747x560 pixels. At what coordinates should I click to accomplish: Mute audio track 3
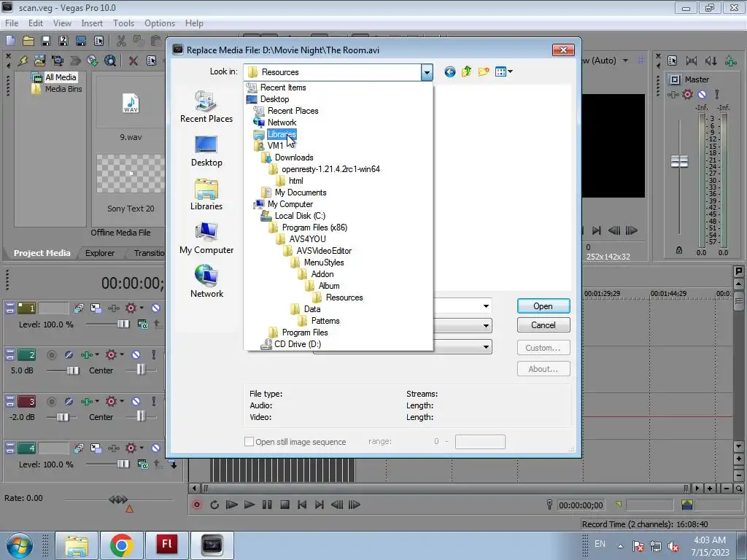click(136, 402)
